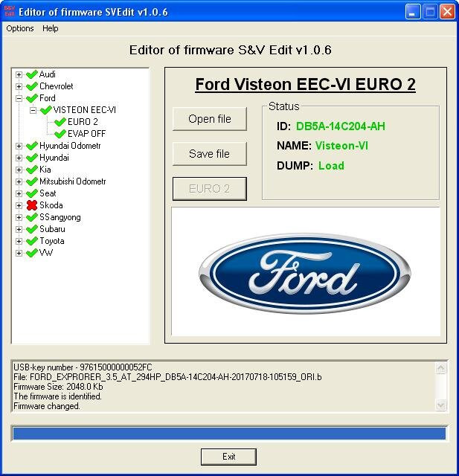Open the Options menu
Viewport: 459px width, 476px height.
(x=20, y=28)
